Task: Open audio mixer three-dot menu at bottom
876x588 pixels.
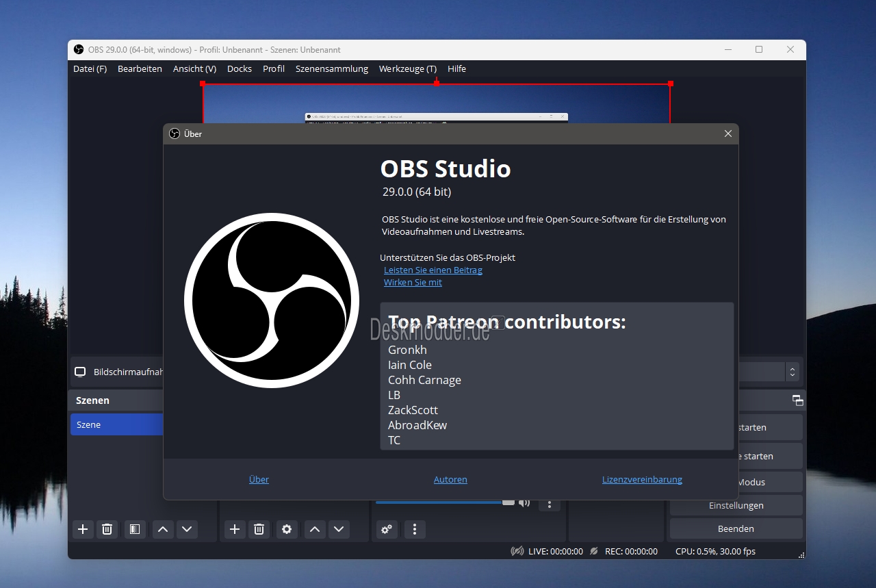Action: (x=414, y=529)
